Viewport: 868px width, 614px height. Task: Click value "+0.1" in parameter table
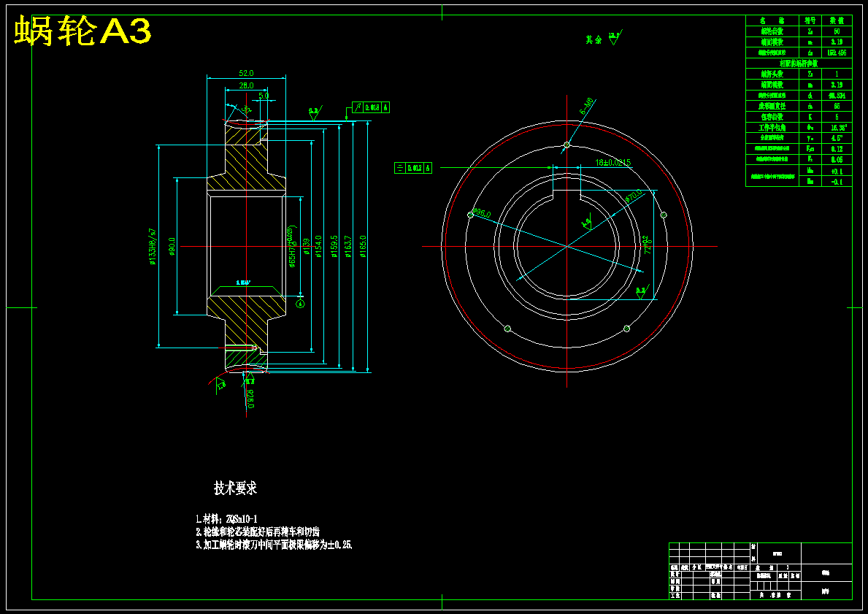pos(837,171)
